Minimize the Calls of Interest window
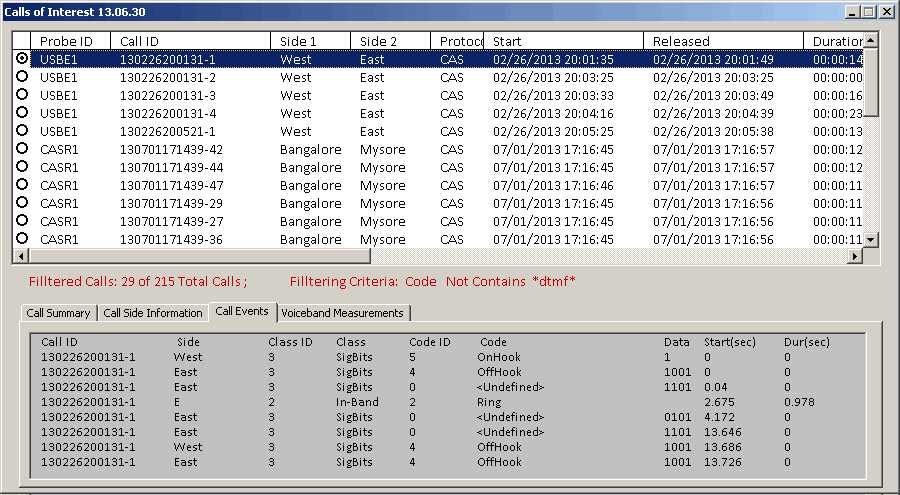 click(853, 11)
